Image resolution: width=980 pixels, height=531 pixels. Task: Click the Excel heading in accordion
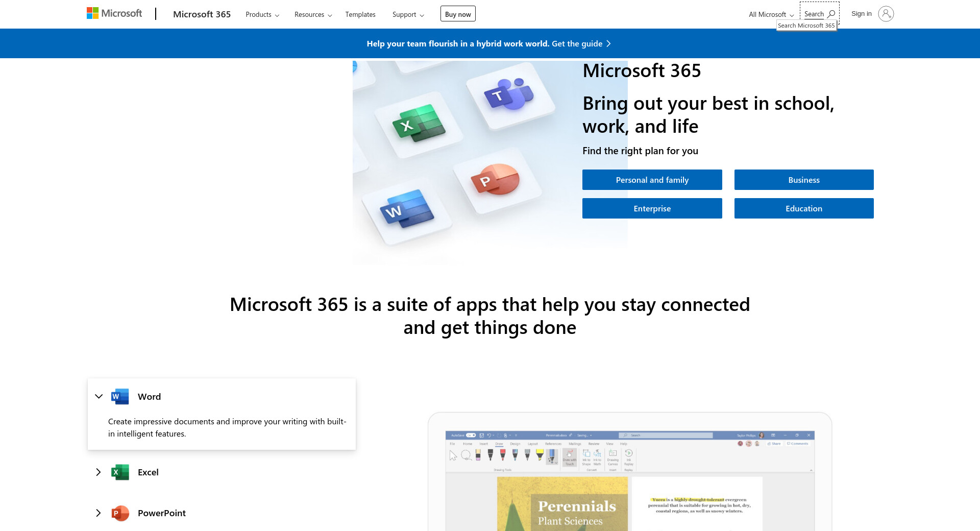pos(148,472)
